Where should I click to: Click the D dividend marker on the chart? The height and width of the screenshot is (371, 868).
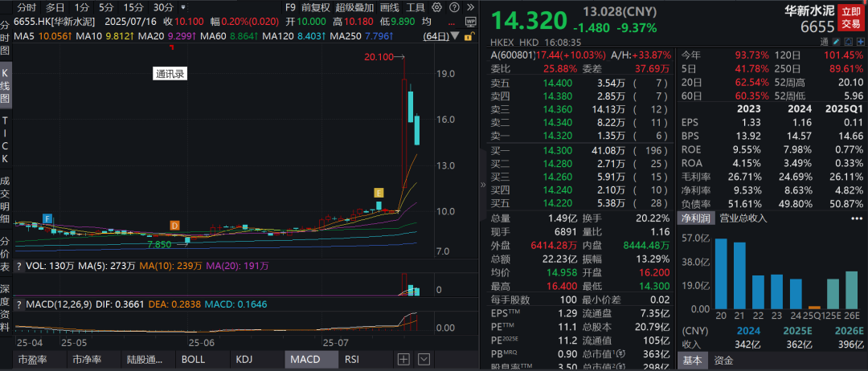click(175, 225)
